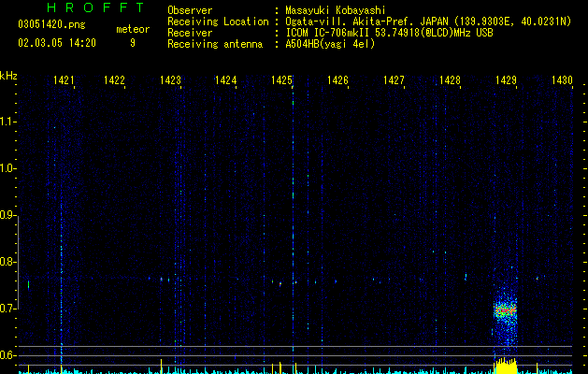This screenshot has width=588, height=374.
Task: Click the A504HB(yagi 4el) antenna text
Action: click(x=330, y=44)
